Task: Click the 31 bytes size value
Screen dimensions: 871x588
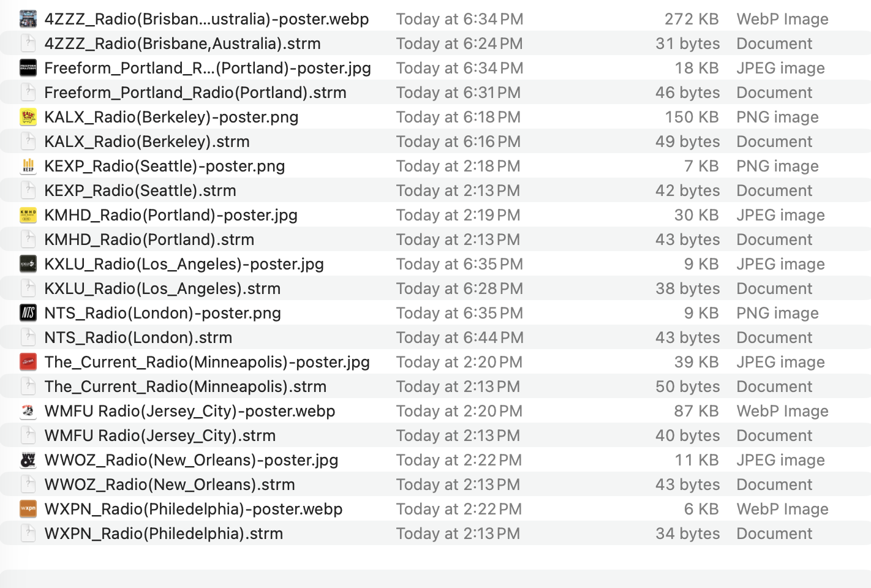Action: (x=688, y=43)
